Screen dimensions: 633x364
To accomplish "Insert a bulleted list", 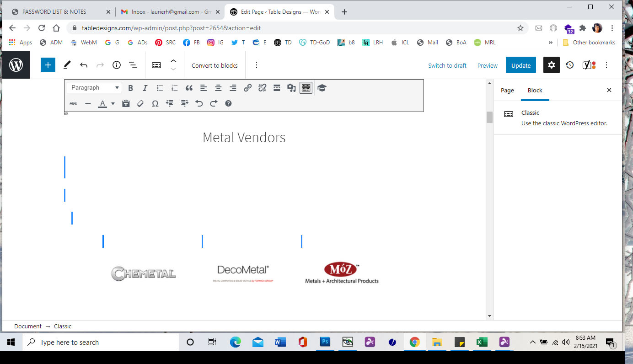I will [160, 88].
